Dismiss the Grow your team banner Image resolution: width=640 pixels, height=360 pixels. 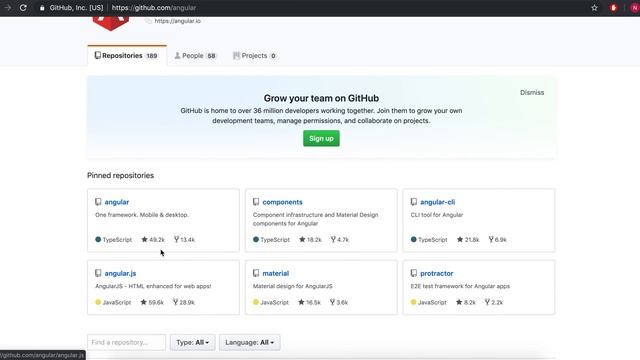pos(532,93)
